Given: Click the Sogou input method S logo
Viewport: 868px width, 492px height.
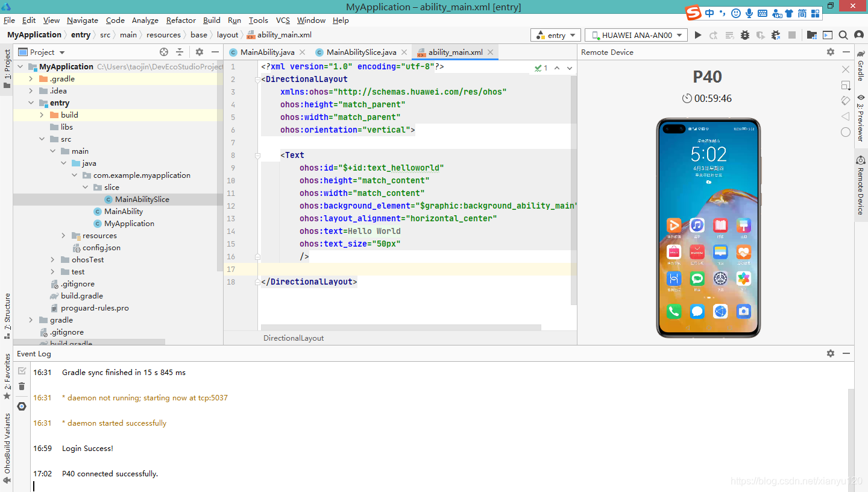Looking at the screenshot, I should [694, 13].
